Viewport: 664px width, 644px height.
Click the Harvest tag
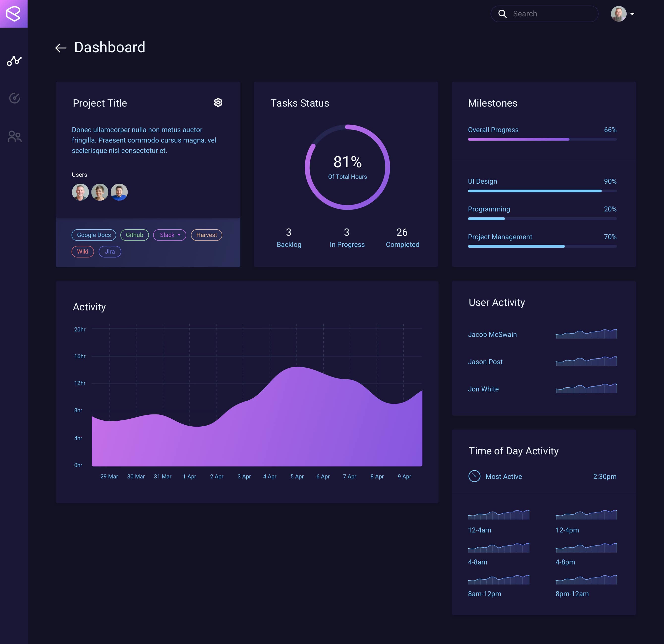coord(206,235)
